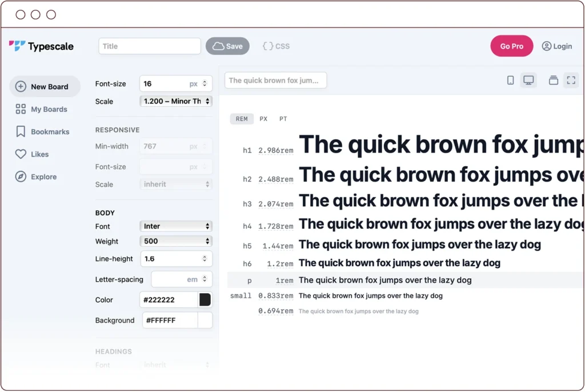
Task: Click the h6 1.2rem size value
Action: point(280,264)
